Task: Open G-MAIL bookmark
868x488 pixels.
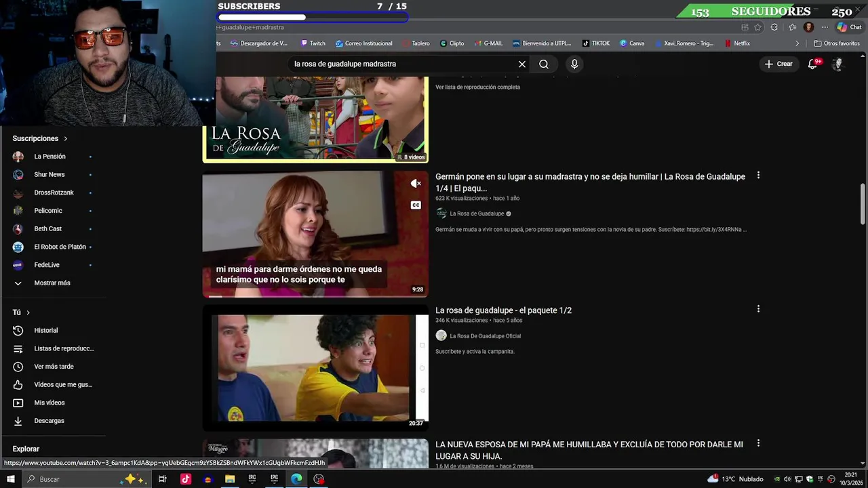Action: click(488, 43)
